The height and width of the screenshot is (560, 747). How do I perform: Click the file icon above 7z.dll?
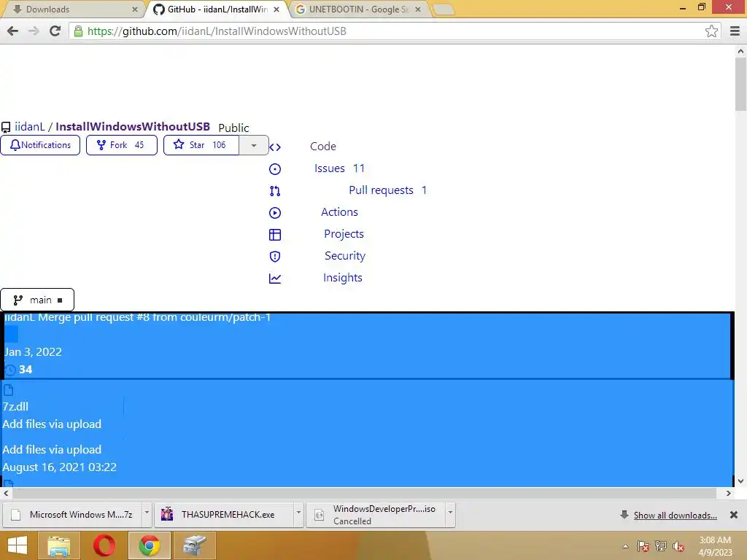point(8,391)
